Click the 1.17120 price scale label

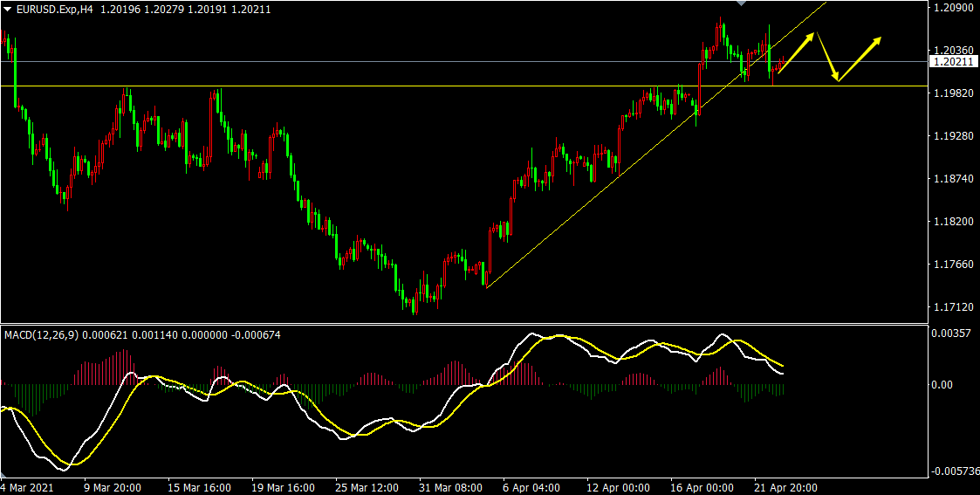coord(953,307)
